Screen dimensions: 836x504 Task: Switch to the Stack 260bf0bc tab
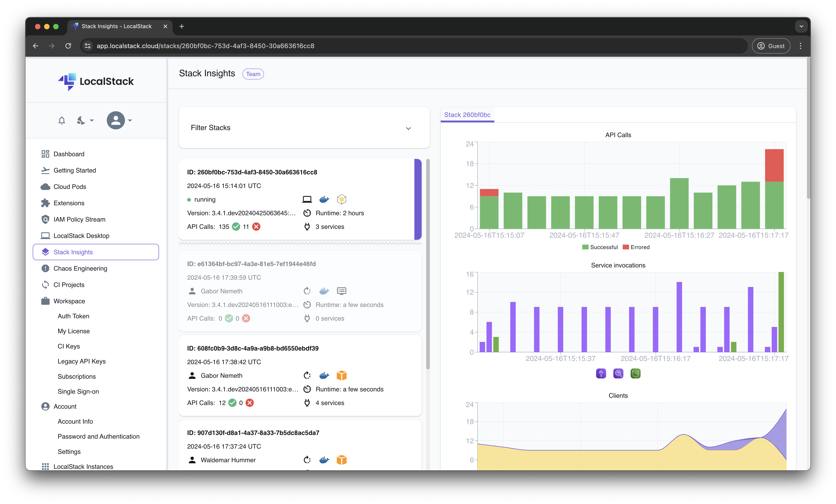coord(467,115)
